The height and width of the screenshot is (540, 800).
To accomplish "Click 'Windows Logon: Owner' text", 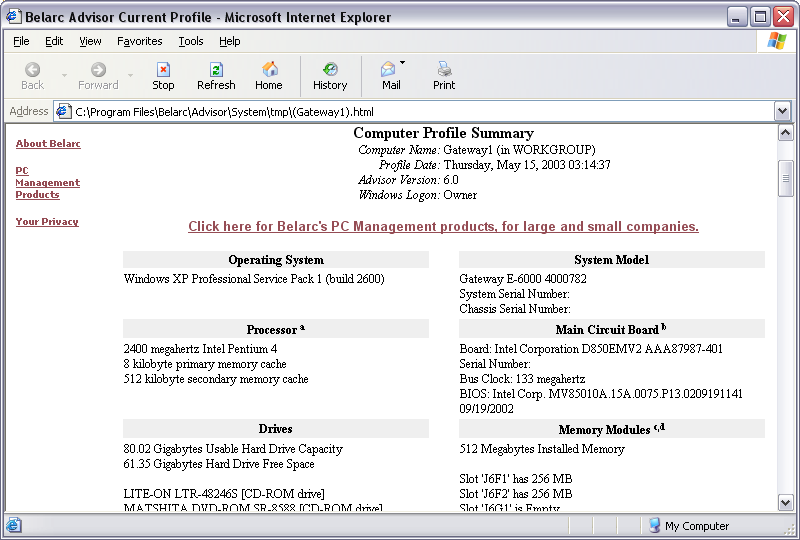I will 417,194.
